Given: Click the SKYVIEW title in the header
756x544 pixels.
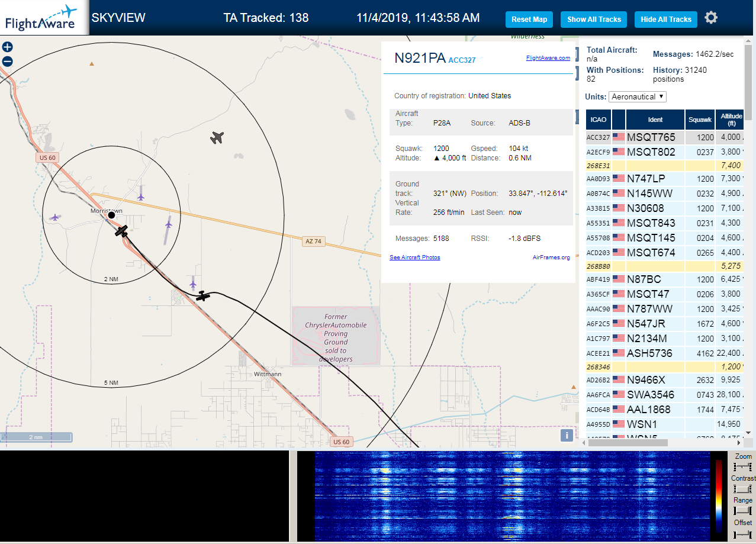Looking at the screenshot, I should tap(118, 18).
